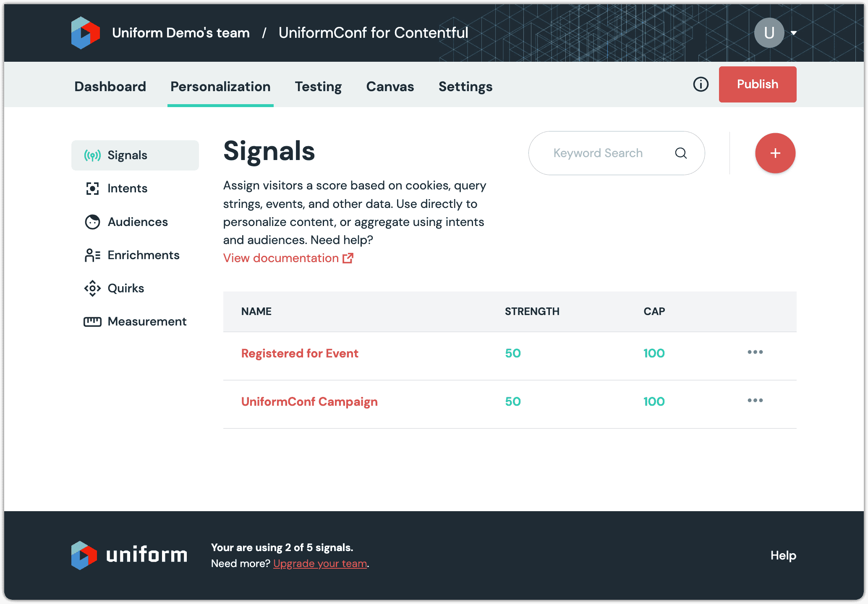Image resolution: width=868 pixels, height=604 pixels.
Task: Click the info circle icon near Publish
Action: point(700,84)
